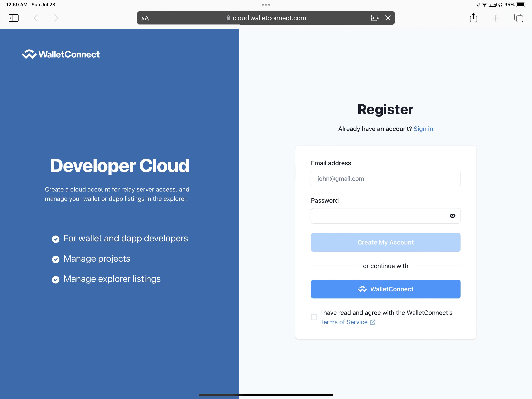Click the email address input field

[385, 178]
